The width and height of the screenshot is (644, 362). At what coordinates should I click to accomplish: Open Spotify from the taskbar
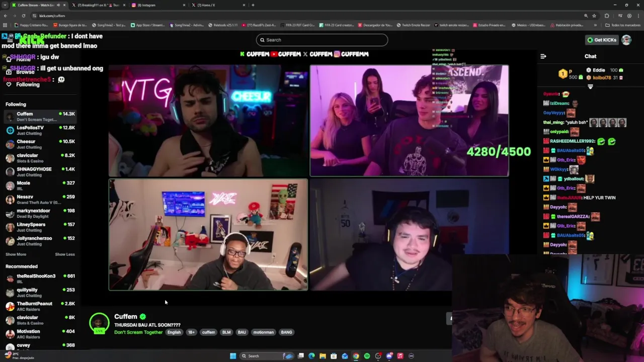[x=367, y=356]
